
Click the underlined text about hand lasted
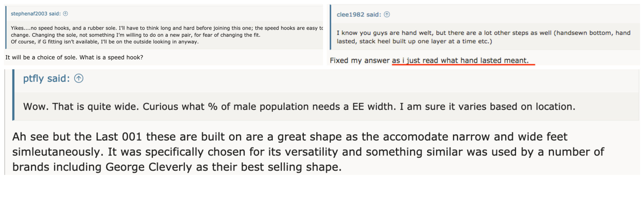460,60
